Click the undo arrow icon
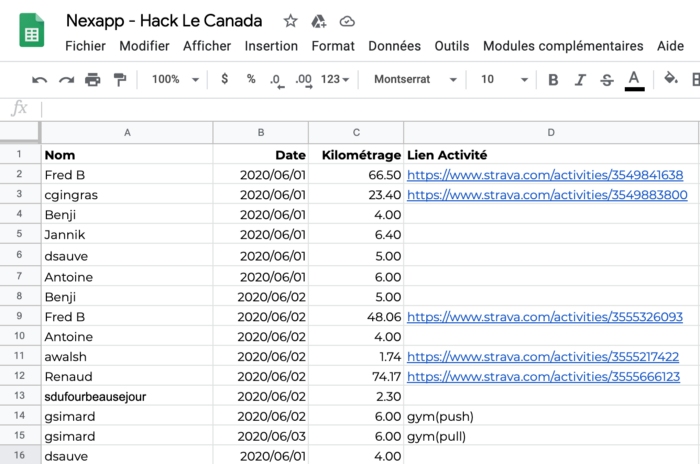 coord(39,80)
